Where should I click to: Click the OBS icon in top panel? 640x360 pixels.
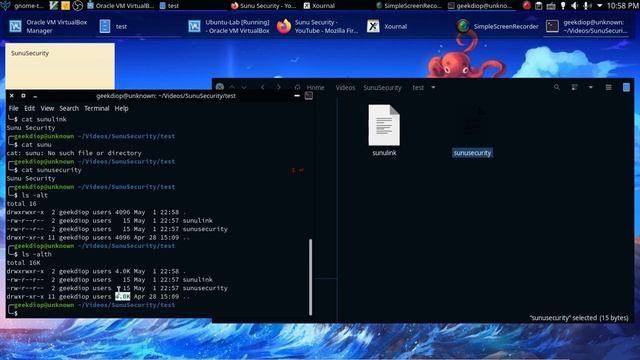pyautogui.click(x=78, y=6)
